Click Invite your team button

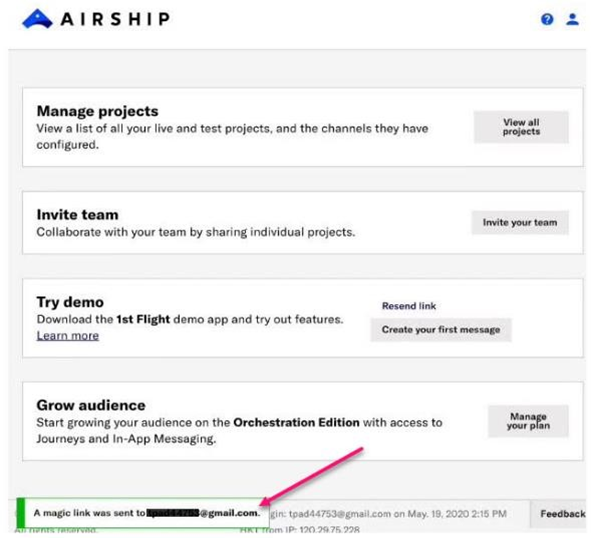tap(520, 222)
